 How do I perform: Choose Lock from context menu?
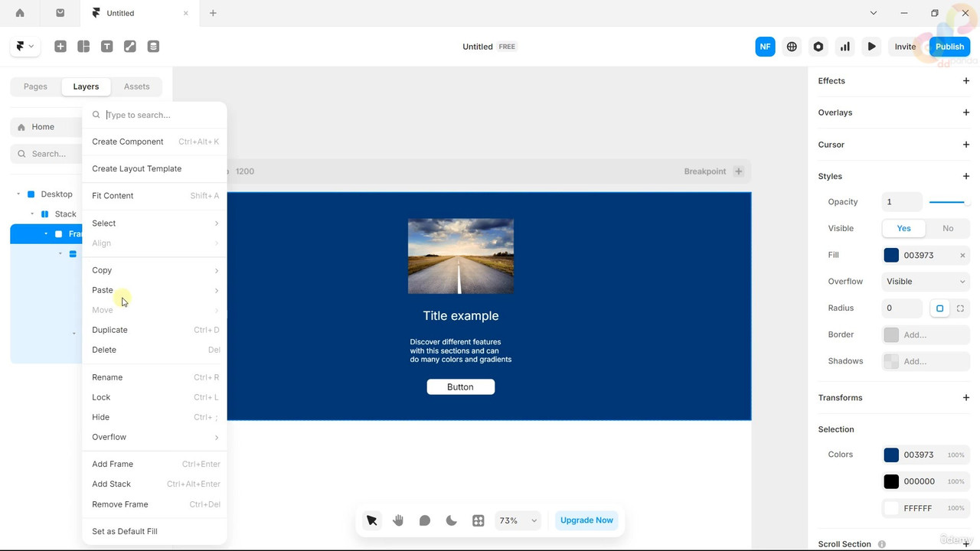point(155,397)
